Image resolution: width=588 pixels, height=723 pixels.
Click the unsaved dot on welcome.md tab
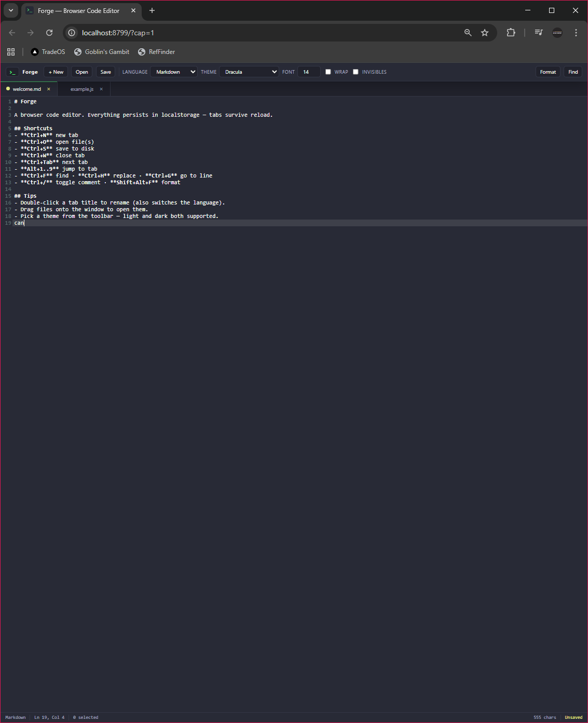coord(8,89)
